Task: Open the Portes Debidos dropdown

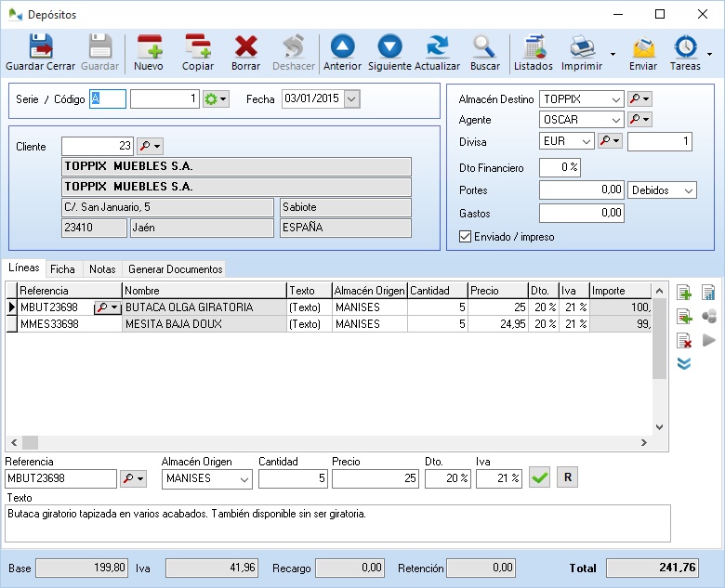Action: tap(688, 190)
